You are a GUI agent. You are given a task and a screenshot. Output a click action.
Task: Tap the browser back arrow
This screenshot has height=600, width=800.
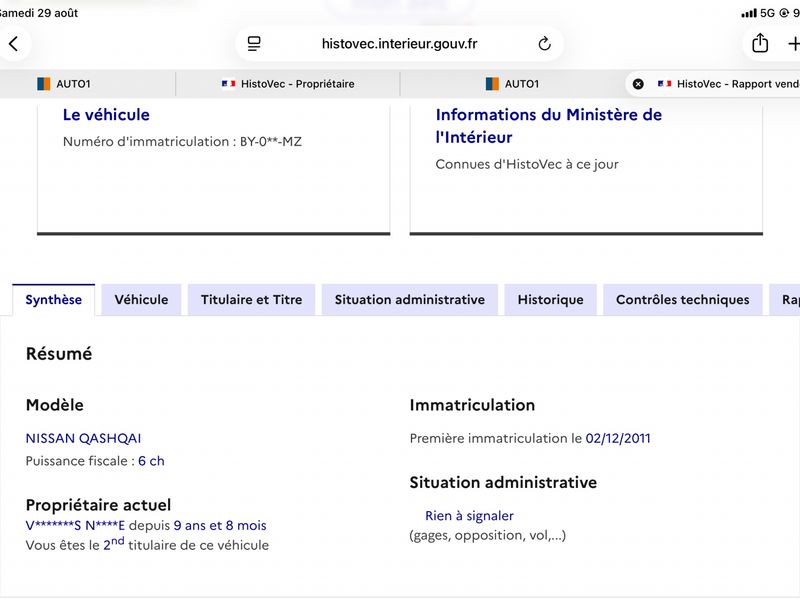pos(14,44)
